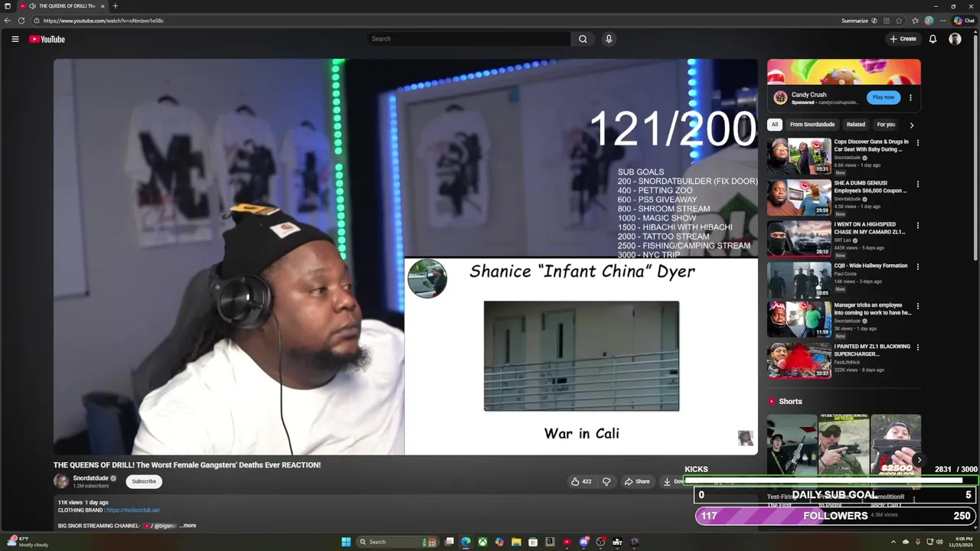Click Create button on YouTube
Image resolution: width=980 pixels, height=551 pixels.
(903, 39)
